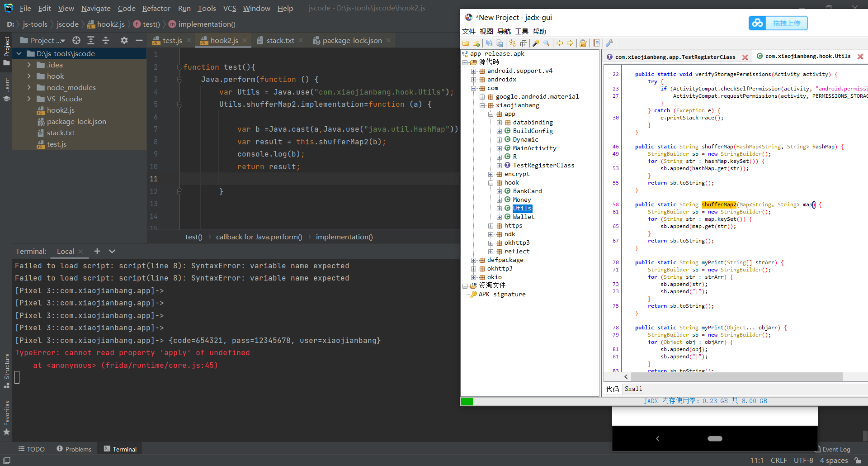Select stack.txt in Project tree
Screen dimensions: 868x466
pos(61,133)
